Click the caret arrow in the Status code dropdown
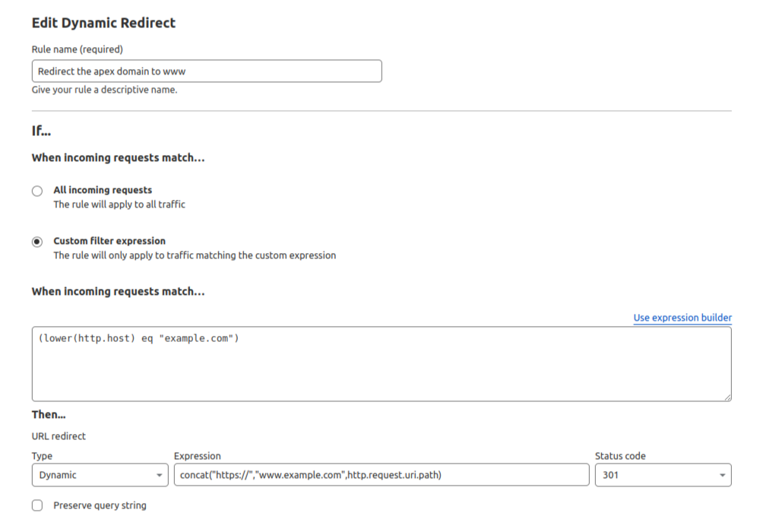Viewport: 760px width, 532px height. click(x=721, y=476)
